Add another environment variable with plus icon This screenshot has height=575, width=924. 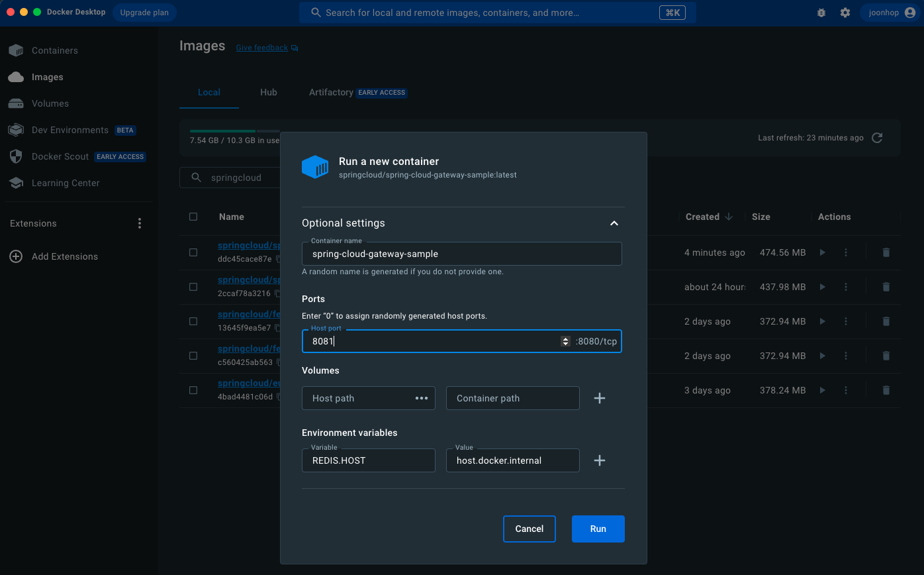pyautogui.click(x=600, y=460)
